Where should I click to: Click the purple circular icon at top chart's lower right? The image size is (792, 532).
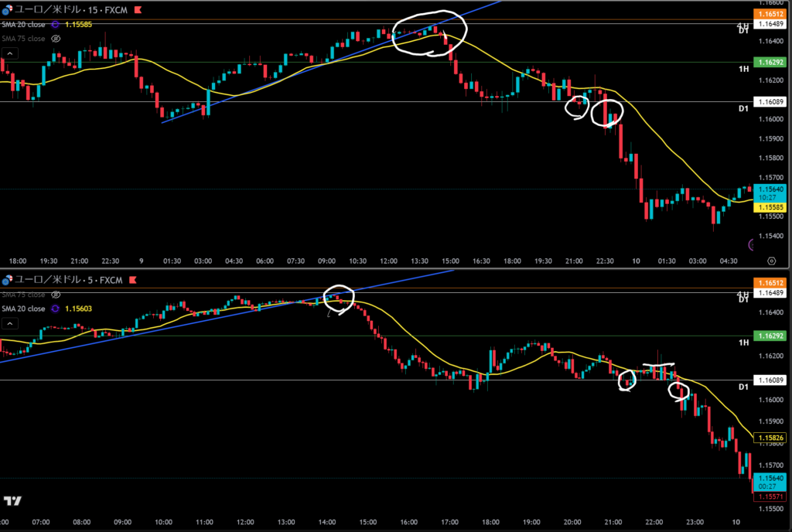coord(753,244)
